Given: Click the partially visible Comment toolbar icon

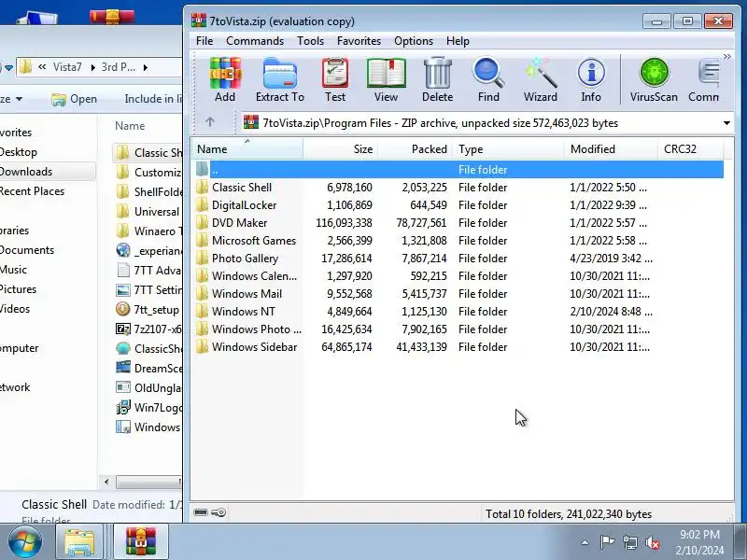Looking at the screenshot, I should [704, 80].
